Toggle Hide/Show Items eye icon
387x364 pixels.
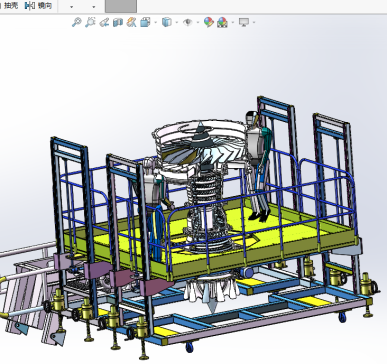coord(188,22)
